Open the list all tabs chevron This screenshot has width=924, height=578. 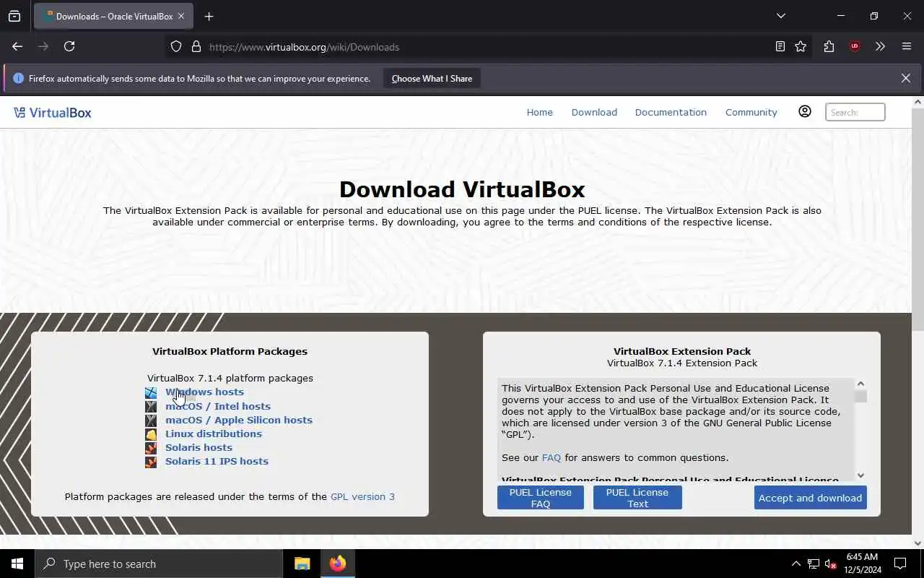point(780,16)
